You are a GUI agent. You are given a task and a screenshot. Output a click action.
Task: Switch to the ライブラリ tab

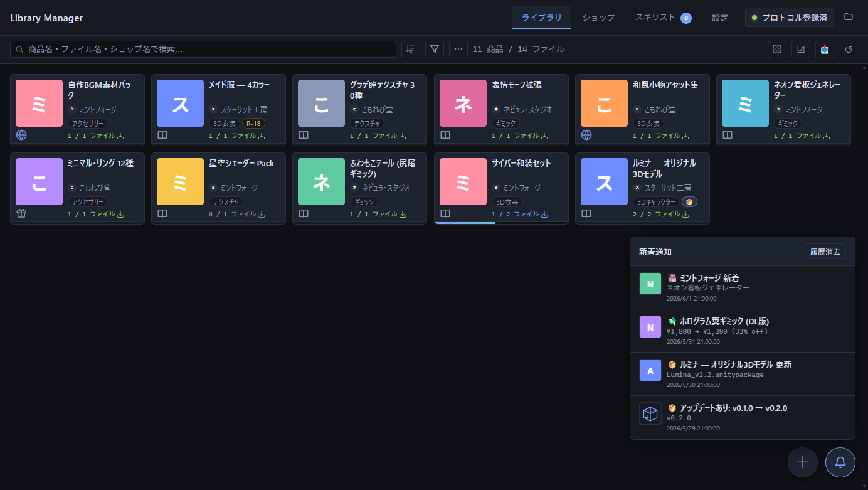click(542, 18)
